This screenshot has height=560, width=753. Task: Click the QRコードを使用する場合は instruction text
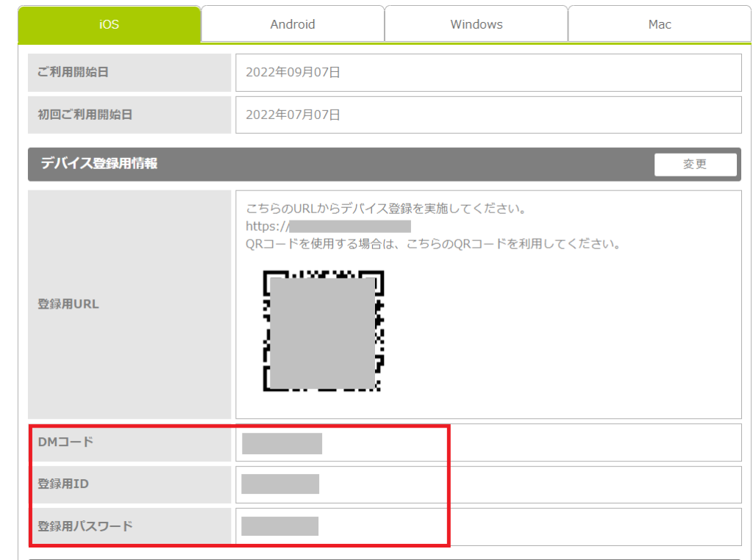[433, 244]
